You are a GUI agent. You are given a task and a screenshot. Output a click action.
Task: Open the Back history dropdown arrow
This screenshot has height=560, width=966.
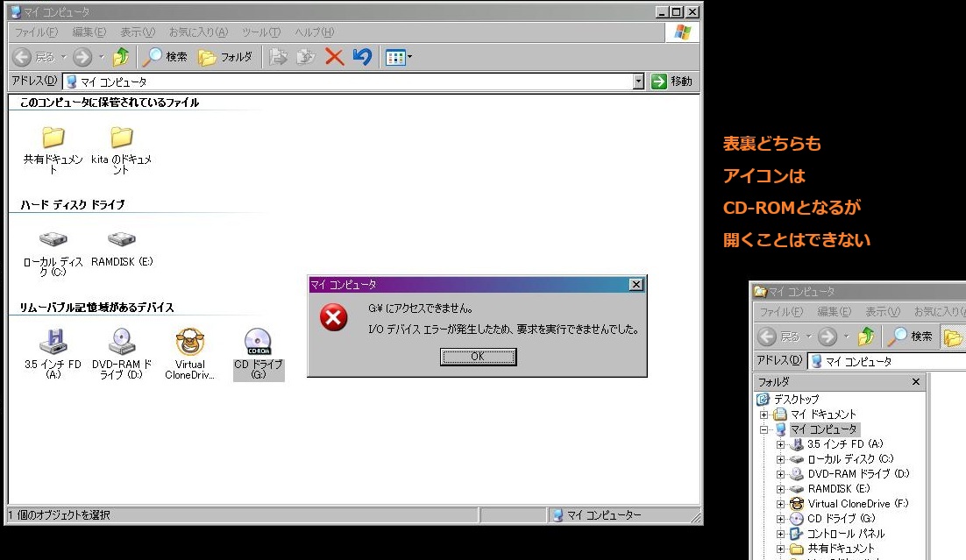pyautogui.click(x=63, y=57)
